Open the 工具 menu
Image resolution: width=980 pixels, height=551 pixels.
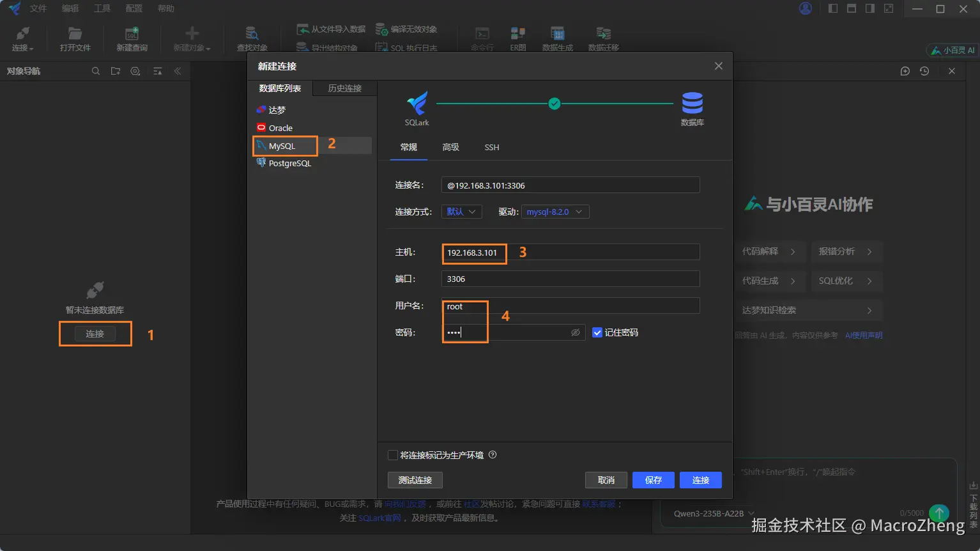click(102, 8)
